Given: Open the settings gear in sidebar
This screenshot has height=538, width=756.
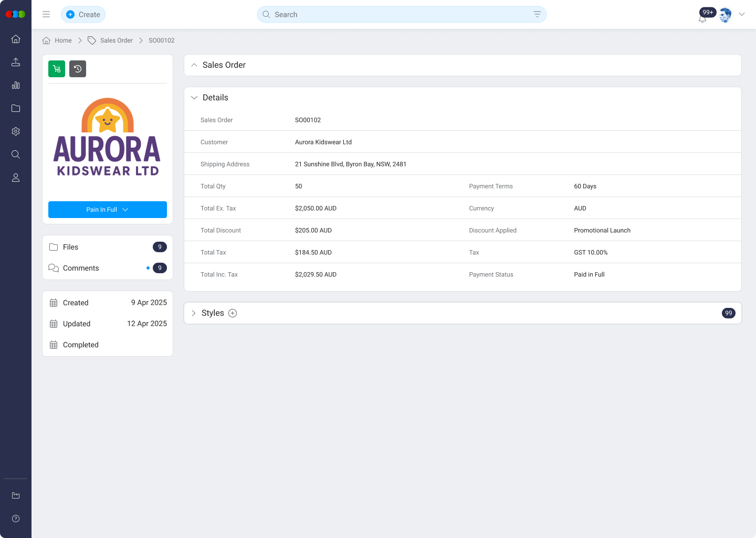Looking at the screenshot, I should point(16,131).
